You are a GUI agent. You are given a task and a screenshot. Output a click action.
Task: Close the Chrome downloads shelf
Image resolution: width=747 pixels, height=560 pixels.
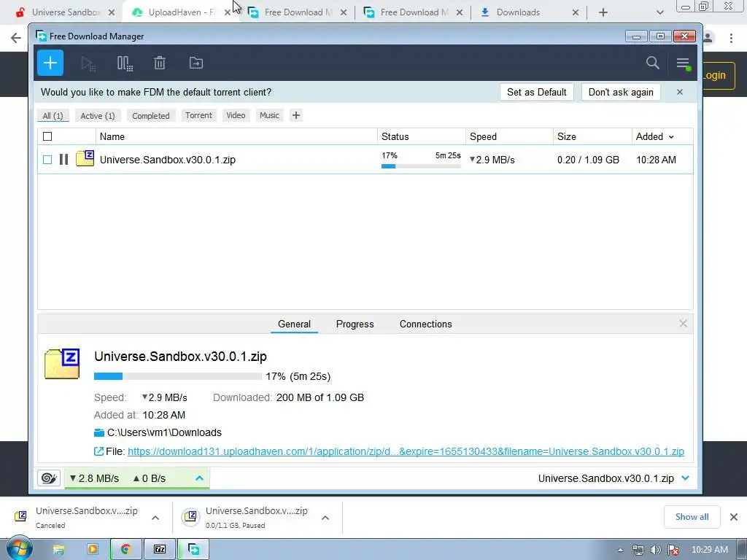[734, 517]
